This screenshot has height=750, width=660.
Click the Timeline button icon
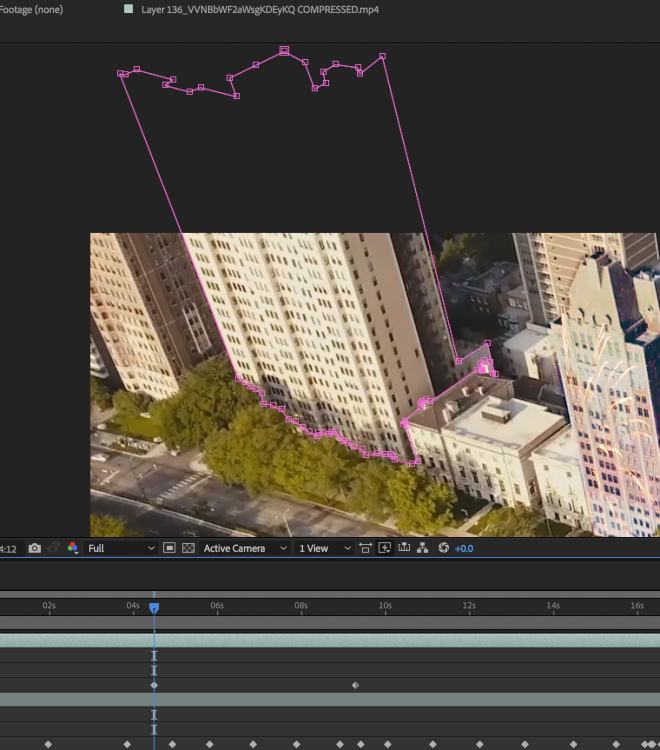point(404,548)
